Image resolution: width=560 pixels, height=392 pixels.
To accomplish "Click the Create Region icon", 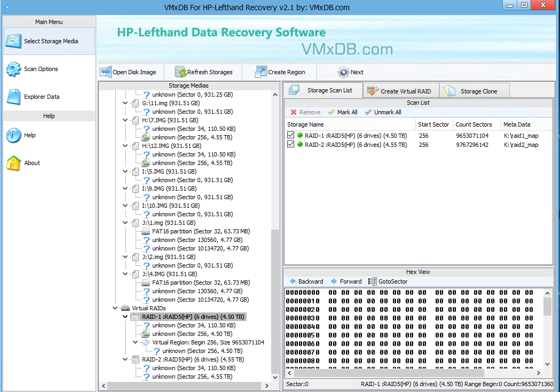I will point(261,72).
